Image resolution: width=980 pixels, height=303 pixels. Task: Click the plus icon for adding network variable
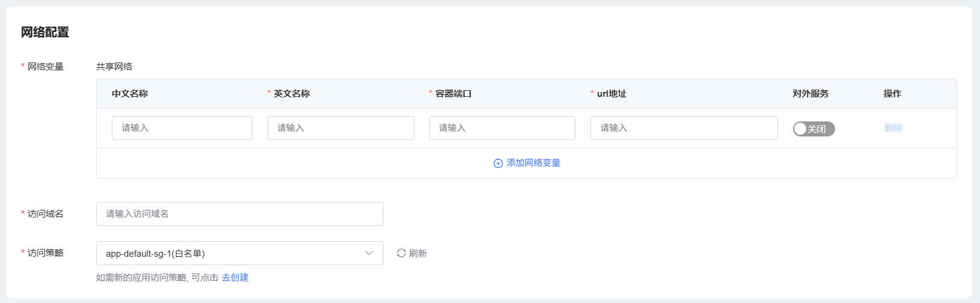click(498, 164)
